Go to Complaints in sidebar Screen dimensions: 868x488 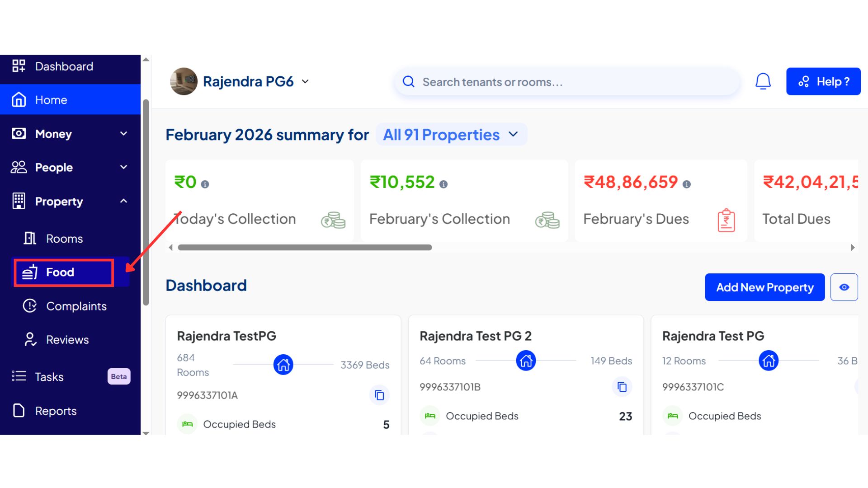(x=76, y=306)
